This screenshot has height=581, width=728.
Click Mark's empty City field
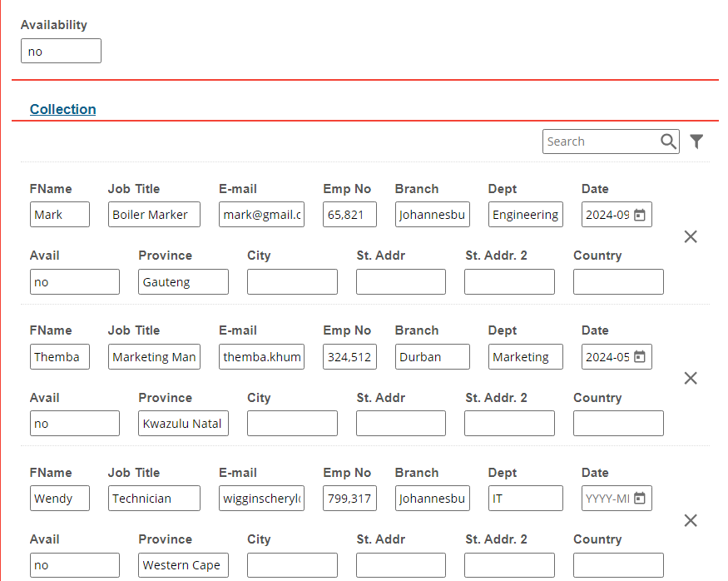292,282
